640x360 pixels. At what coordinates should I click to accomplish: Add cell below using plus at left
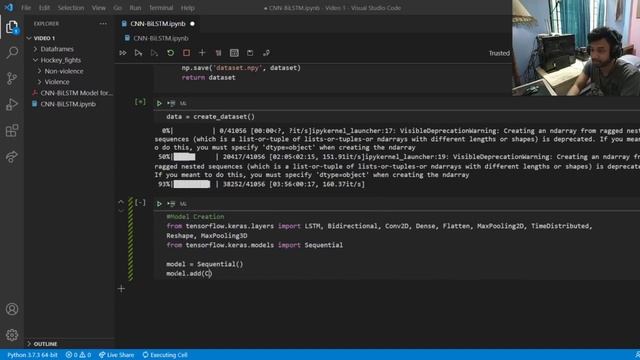(121, 289)
